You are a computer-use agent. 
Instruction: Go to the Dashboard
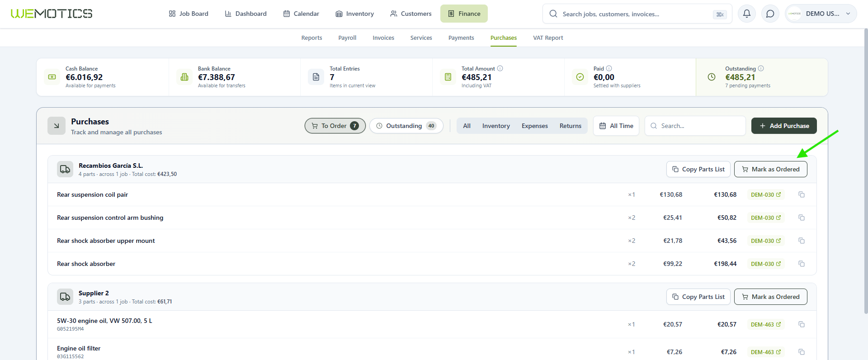pyautogui.click(x=246, y=14)
